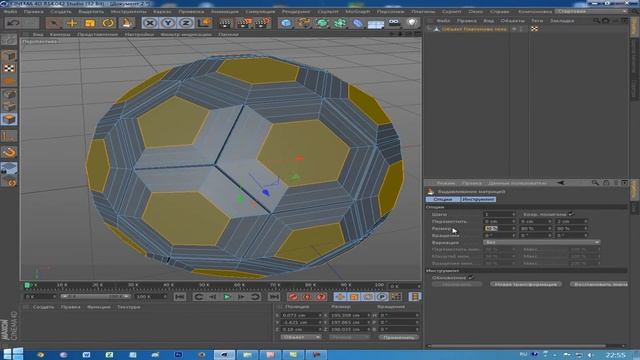Viewport: 640px width, 360px height.
Task: Click back arrow in Attribute manager header
Action: (561, 183)
